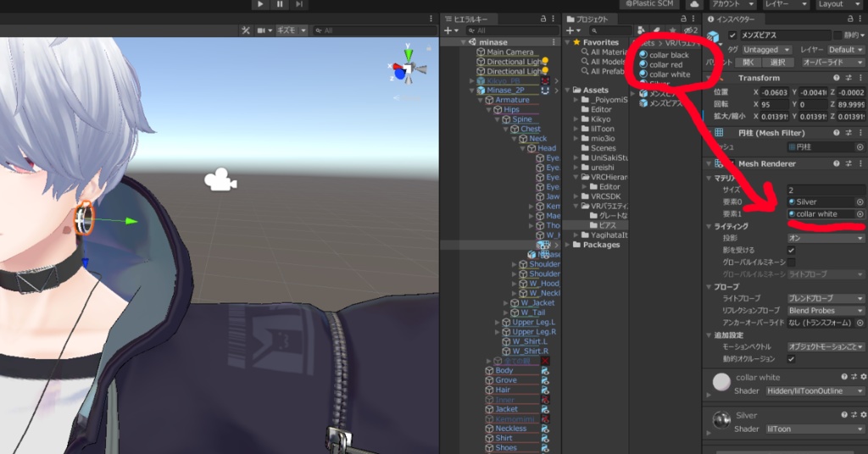Open the minase scene kebab menu

(x=554, y=42)
